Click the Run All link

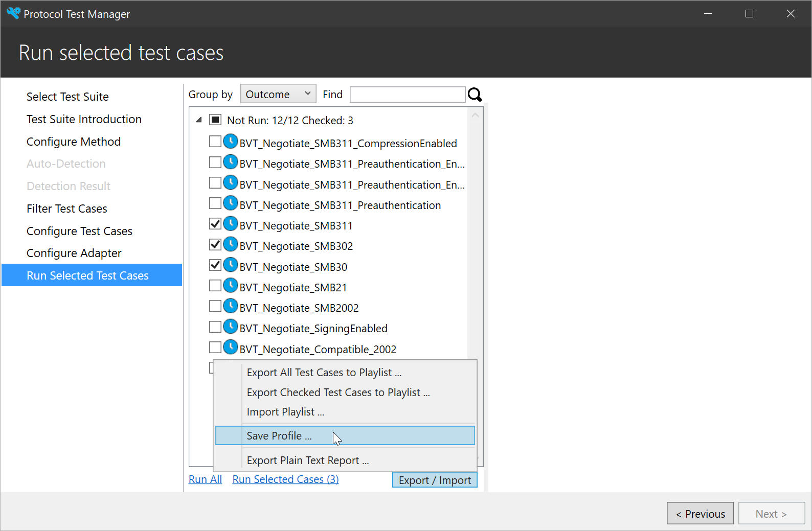click(205, 479)
